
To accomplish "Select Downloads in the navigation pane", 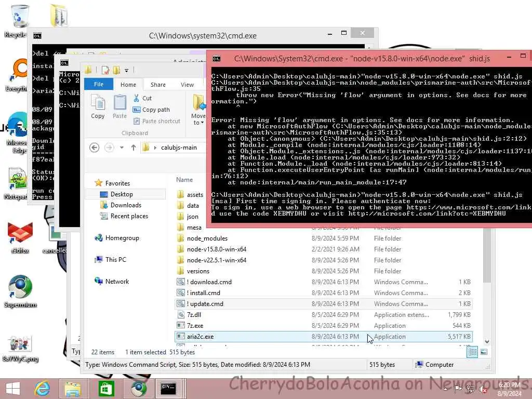I will click(x=121, y=205).
